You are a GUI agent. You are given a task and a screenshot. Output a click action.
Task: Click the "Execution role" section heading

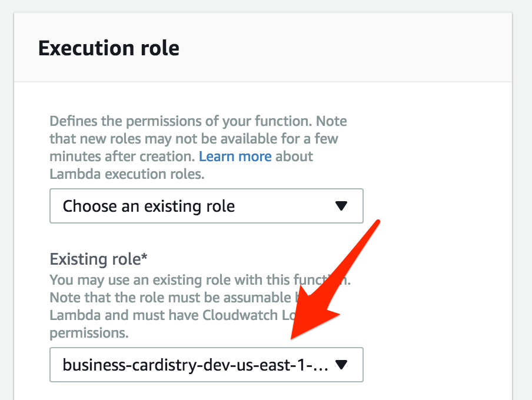109,48
